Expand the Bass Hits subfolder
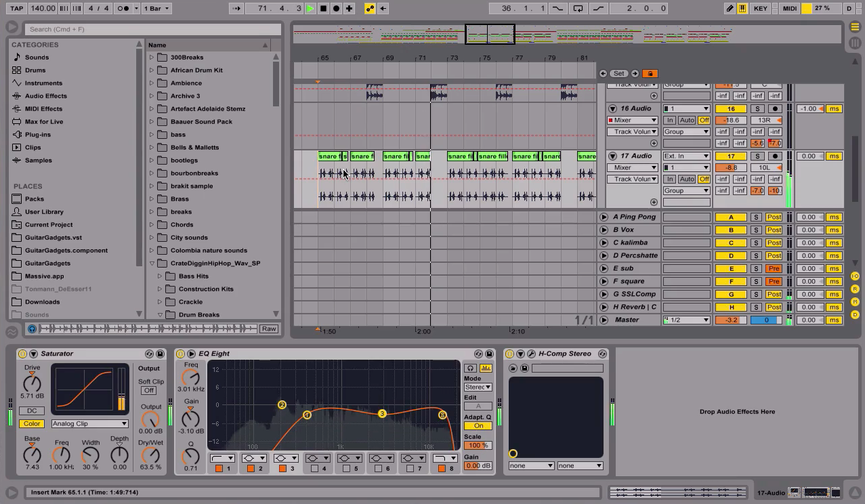The height and width of the screenshot is (504, 865). click(x=161, y=276)
